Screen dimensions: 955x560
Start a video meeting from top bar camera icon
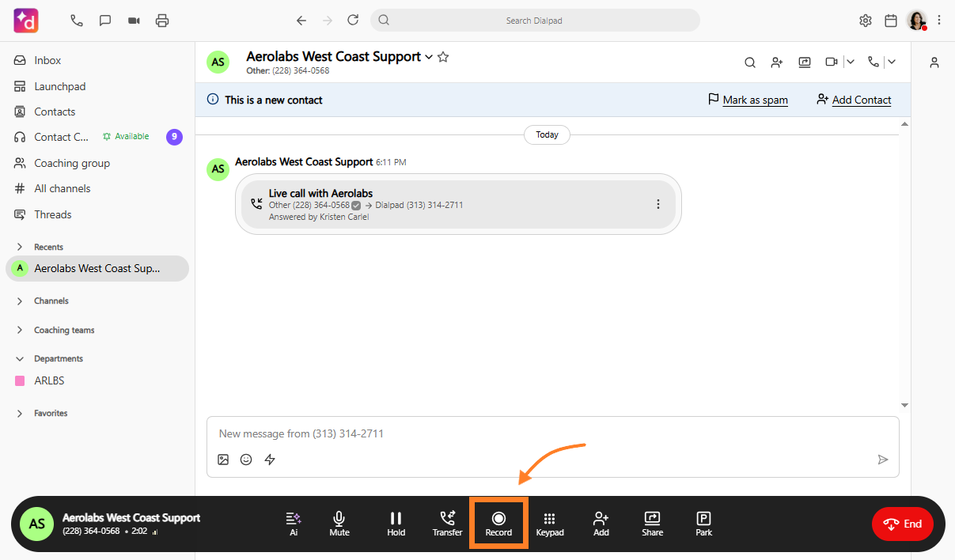pos(134,21)
